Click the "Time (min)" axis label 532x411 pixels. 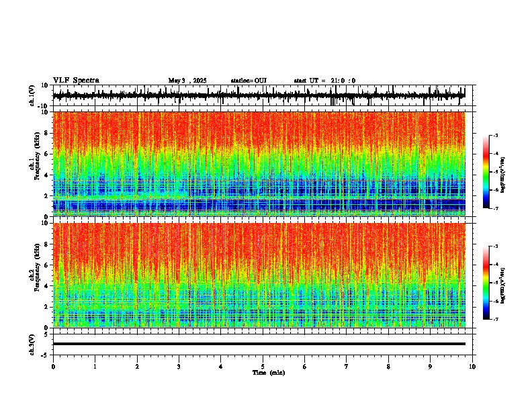269,373
